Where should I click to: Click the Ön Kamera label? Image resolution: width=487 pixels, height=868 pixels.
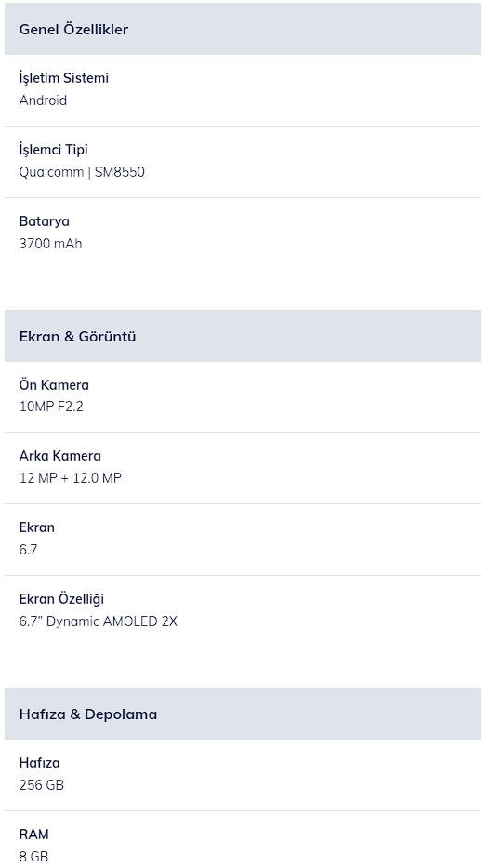pos(54,385)
